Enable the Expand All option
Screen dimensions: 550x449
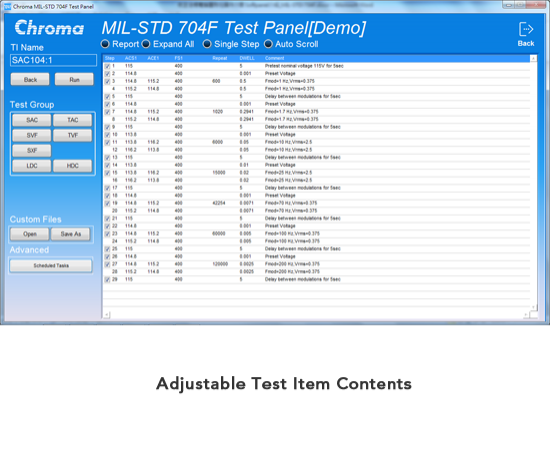tap(146, 44)
